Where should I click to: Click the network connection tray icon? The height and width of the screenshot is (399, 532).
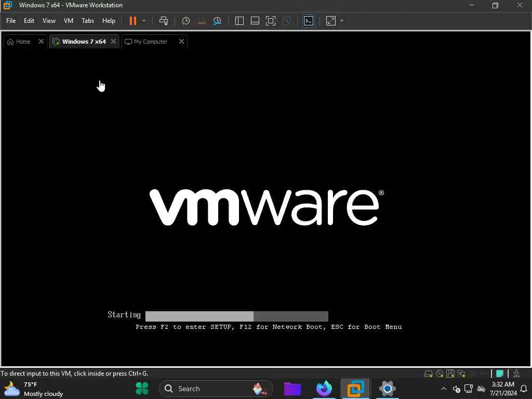(469, 389)
